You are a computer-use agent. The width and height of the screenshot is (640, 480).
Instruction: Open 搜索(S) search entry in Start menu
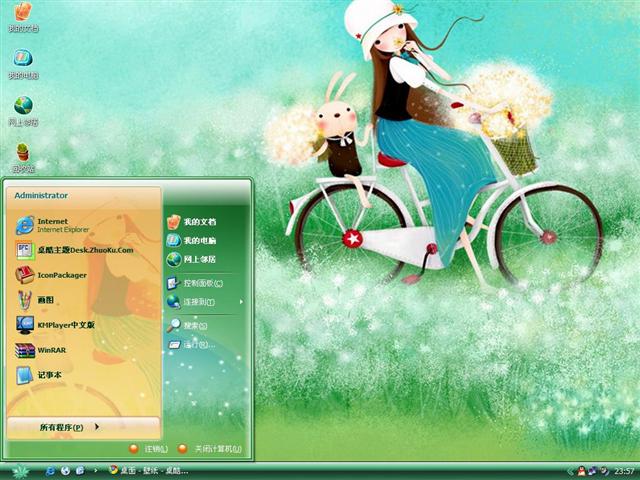[187, 325]
